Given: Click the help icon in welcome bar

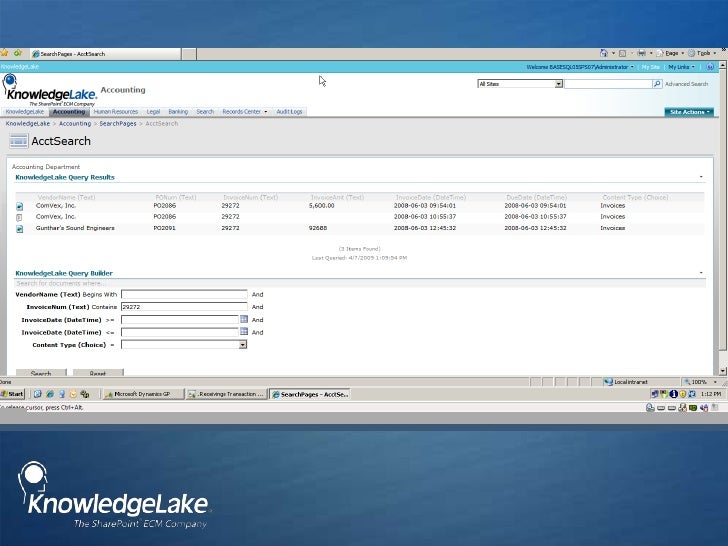Looking at the screenshot, I should pyautogui.click(x=710, y=67).
